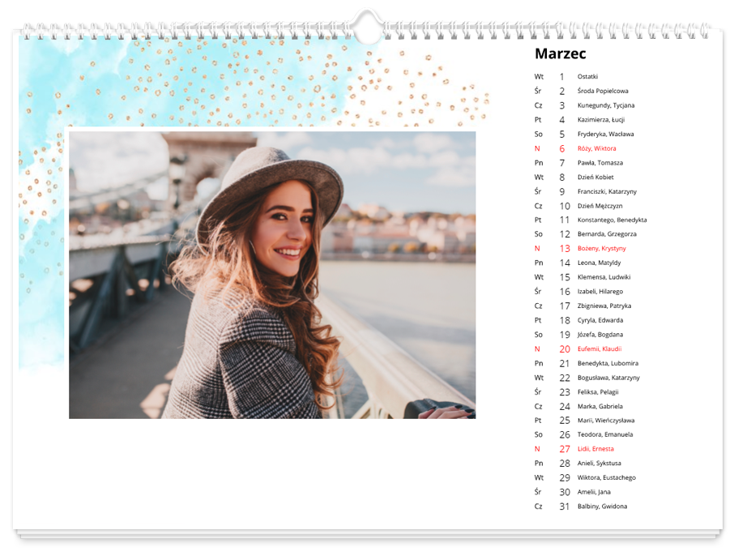Click 'Izabeli, Hilarego' entry
734x560 pixels.
[600, 292]
